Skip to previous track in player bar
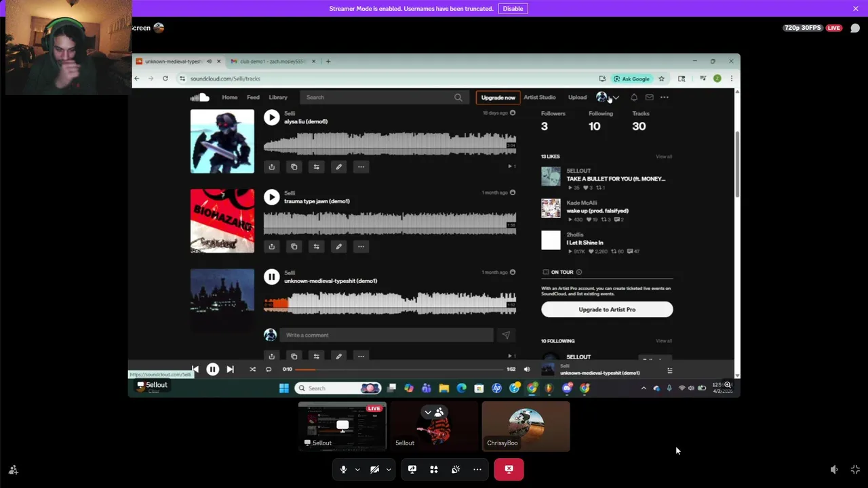Viewport: 868px width, 488px height. 195,369
